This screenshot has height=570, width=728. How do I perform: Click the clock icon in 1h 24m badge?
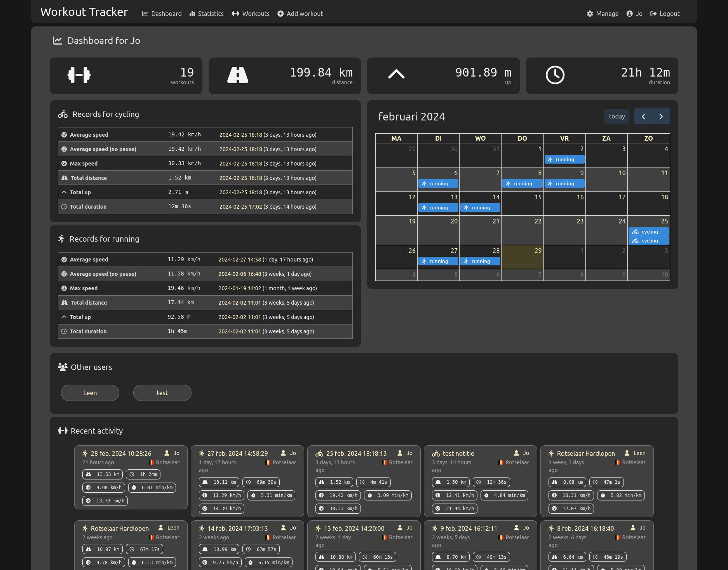tap(132, 474)
